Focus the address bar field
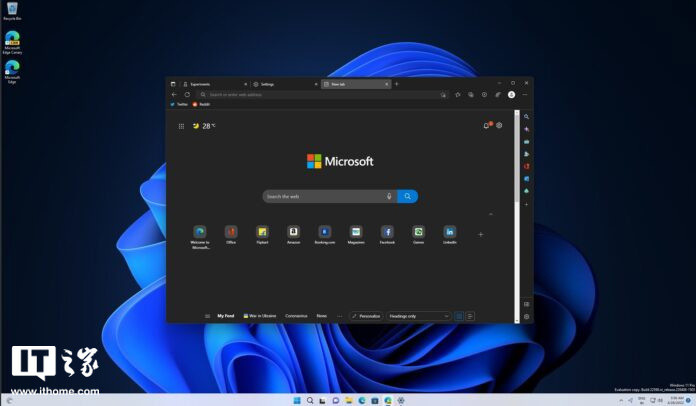Screen dimensions: 696x406 [x=323, y=95]
